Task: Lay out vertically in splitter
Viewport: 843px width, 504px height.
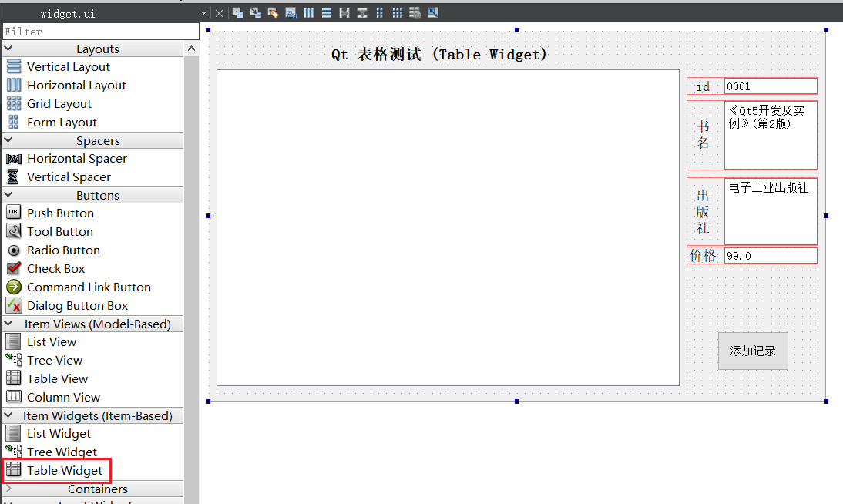Action: tap(362, 13)
